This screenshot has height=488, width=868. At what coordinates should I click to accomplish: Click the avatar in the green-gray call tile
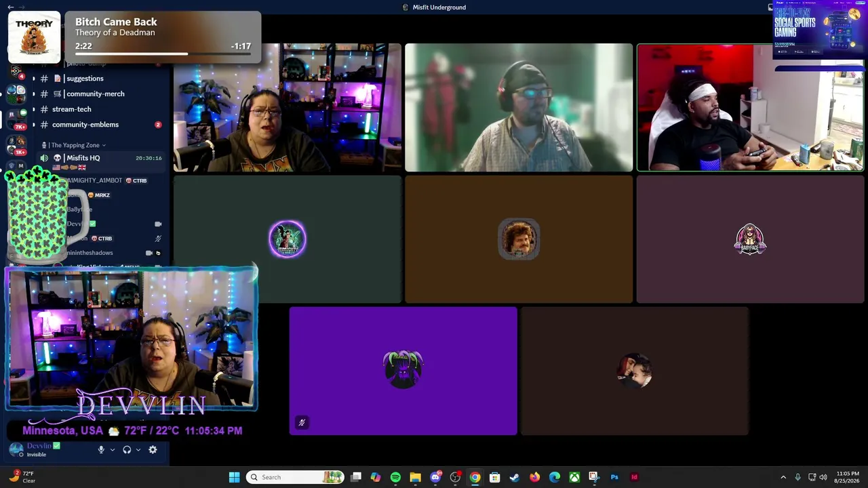click(288, 239)
